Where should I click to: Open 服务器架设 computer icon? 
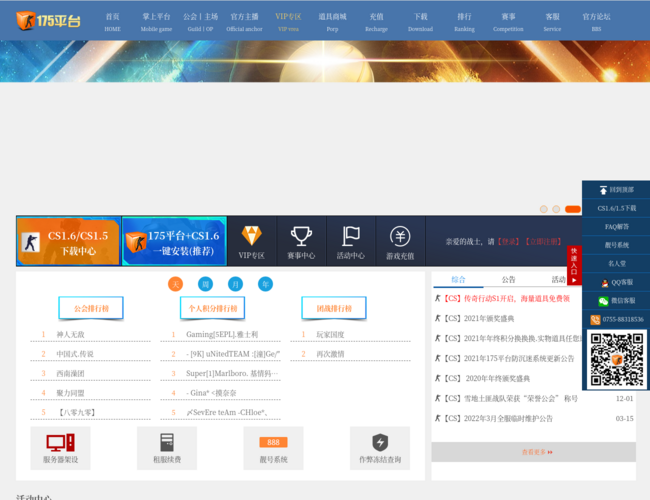click(60, 447)
